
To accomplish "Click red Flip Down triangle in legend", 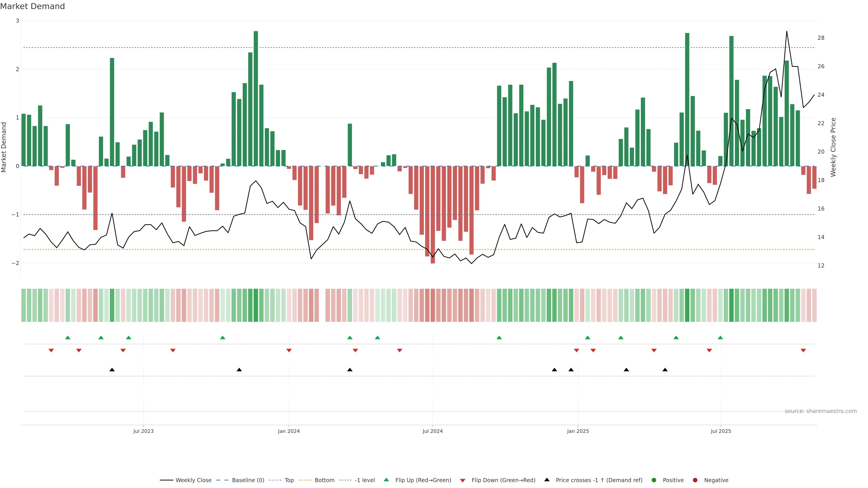I will [463, 480].
